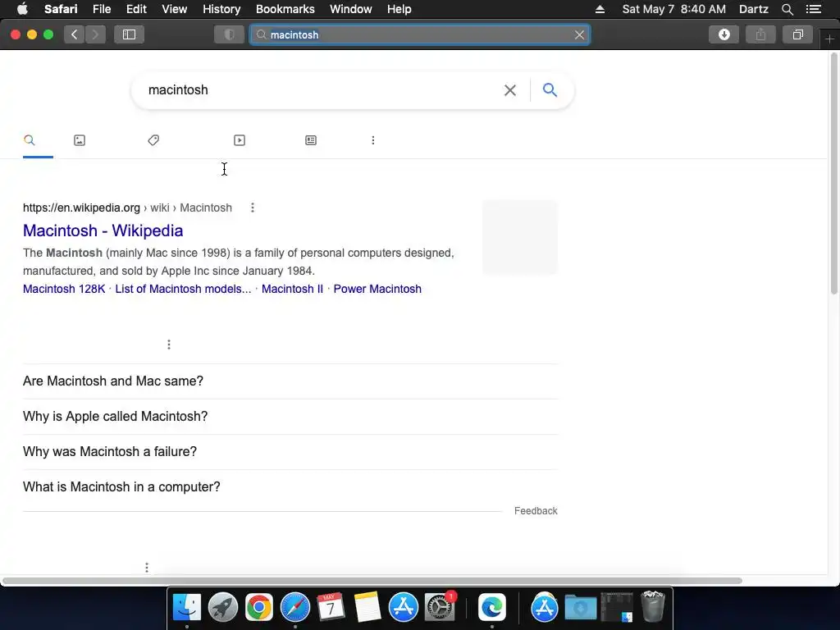Open the Macintosh 128K sublink
Screen dimensions: 840x630
tap(64, 289)
